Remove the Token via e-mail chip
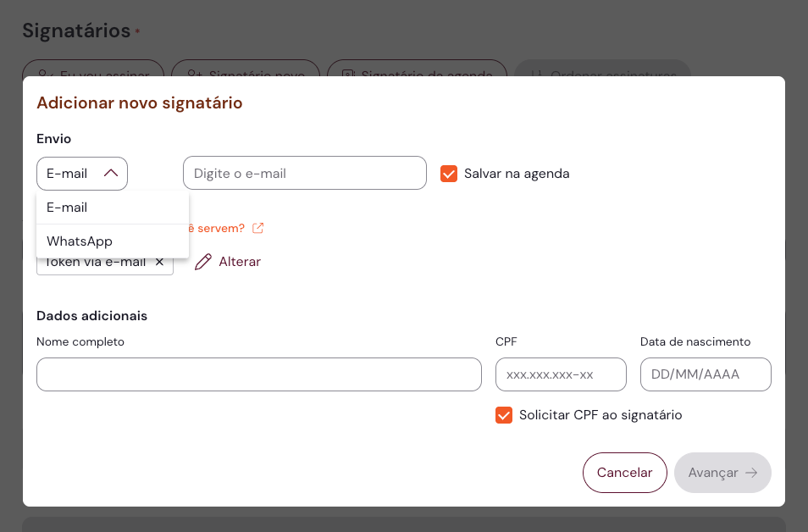 click(159, 262)
